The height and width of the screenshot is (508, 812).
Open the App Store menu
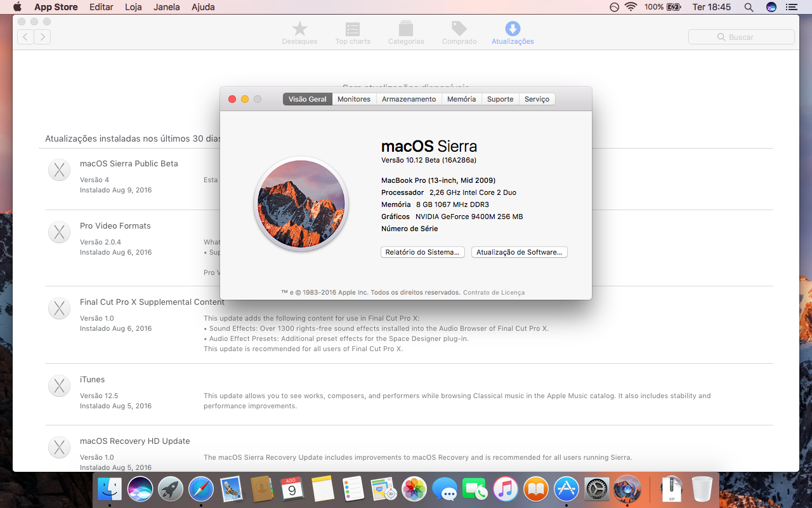56,7
